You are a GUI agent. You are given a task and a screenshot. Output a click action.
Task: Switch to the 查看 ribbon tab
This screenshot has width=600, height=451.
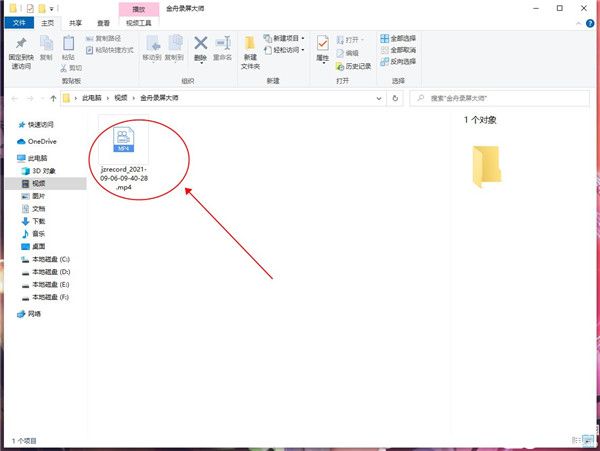(x=104, y=21)
